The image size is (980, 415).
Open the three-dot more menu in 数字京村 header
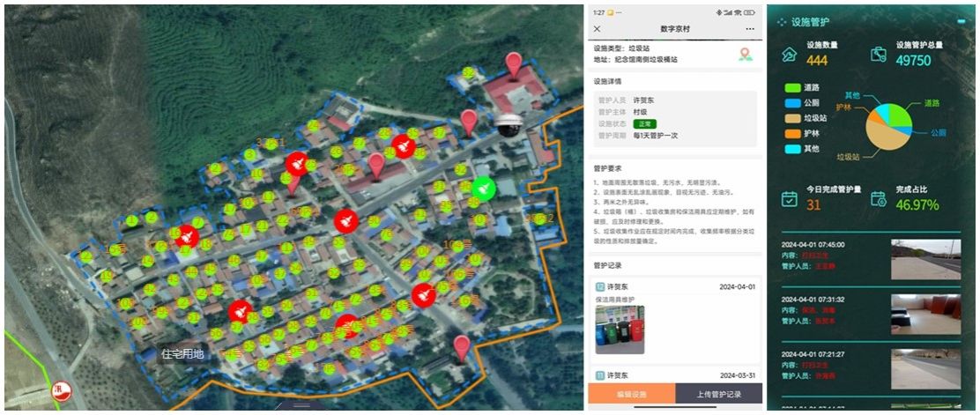pos(750,28)
